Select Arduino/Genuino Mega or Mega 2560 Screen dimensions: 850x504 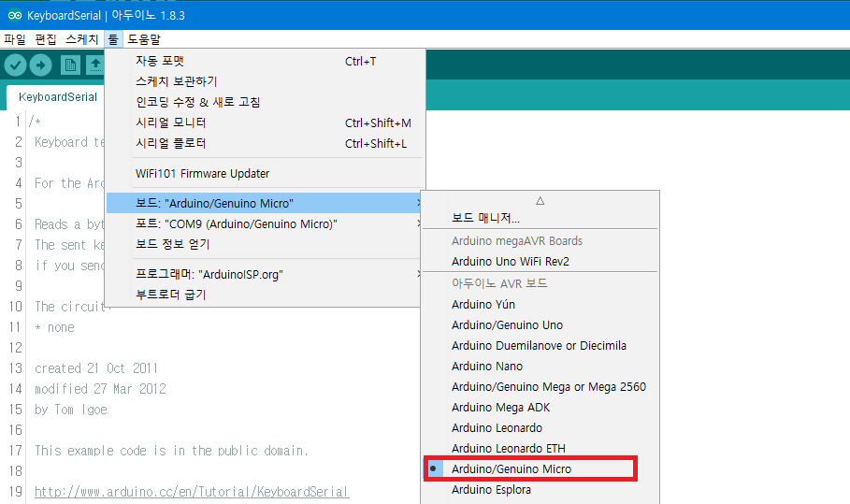[x=540, y=386]
